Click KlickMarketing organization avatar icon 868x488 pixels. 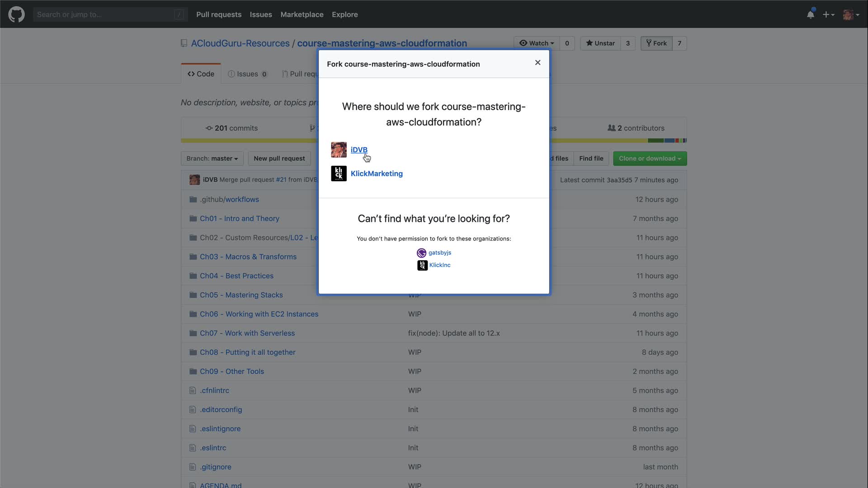339,174
